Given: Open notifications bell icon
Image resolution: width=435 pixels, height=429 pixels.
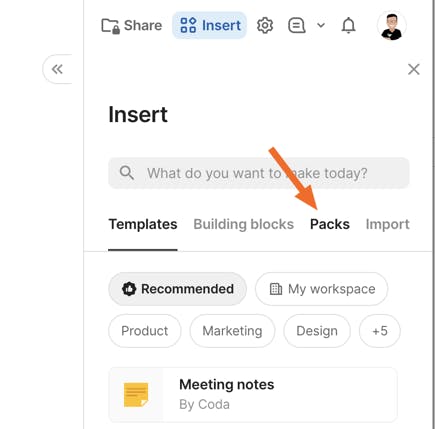Looking at the screenshot, I should click(348, 25).
